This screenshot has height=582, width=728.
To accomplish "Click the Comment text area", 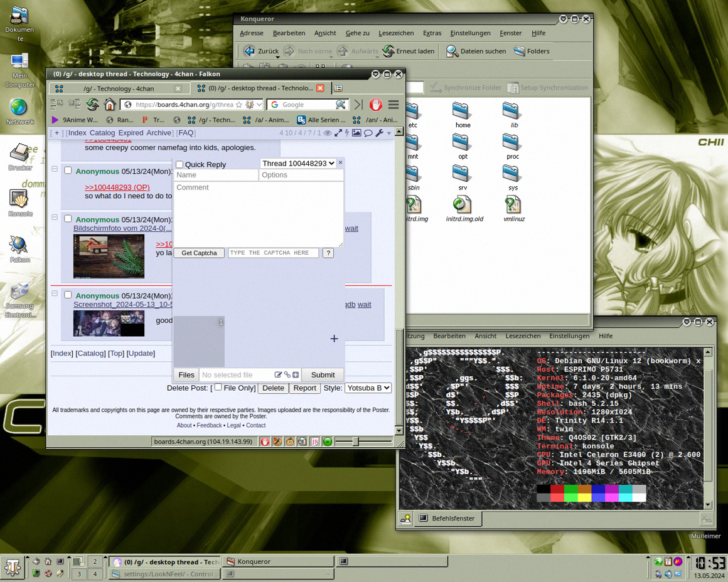I will click(259, 214).
